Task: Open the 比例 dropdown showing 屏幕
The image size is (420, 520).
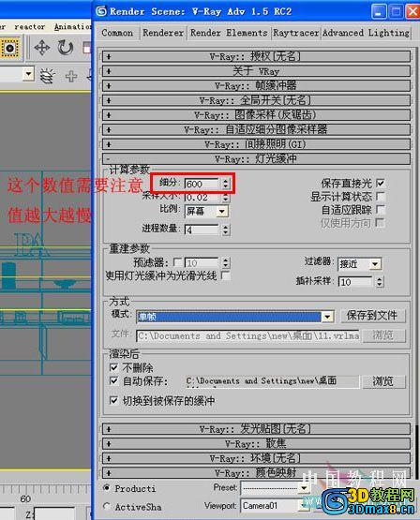Action: [206, 211]
